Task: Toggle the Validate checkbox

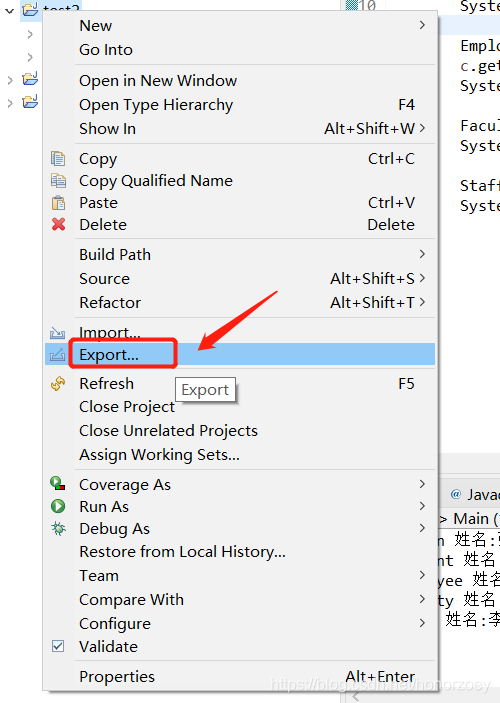Action: pyautogui.click(x=58, y=646)
